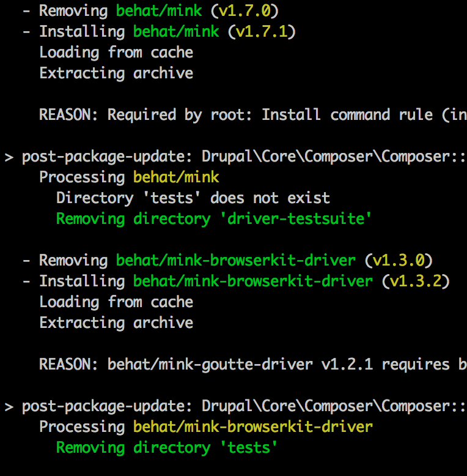Image resolution: width=467 pixels, height=476 pixels.
Task: Click the yellow 'behat/mink-browserkit-driver' Processing text
Action: tap(253, 426)
